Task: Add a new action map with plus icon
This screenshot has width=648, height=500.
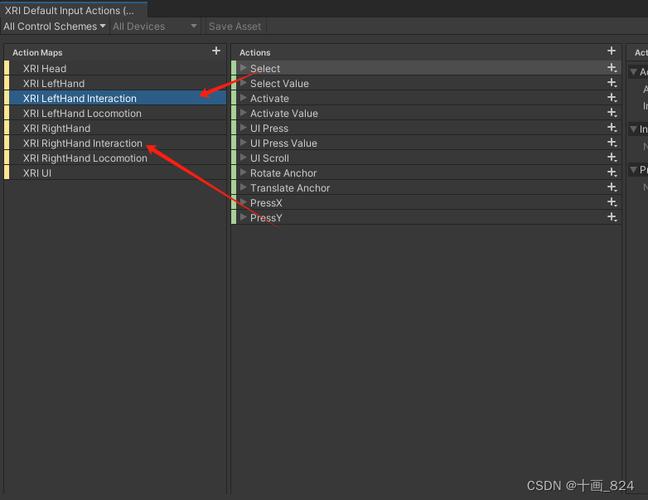Action: (216, 51)
